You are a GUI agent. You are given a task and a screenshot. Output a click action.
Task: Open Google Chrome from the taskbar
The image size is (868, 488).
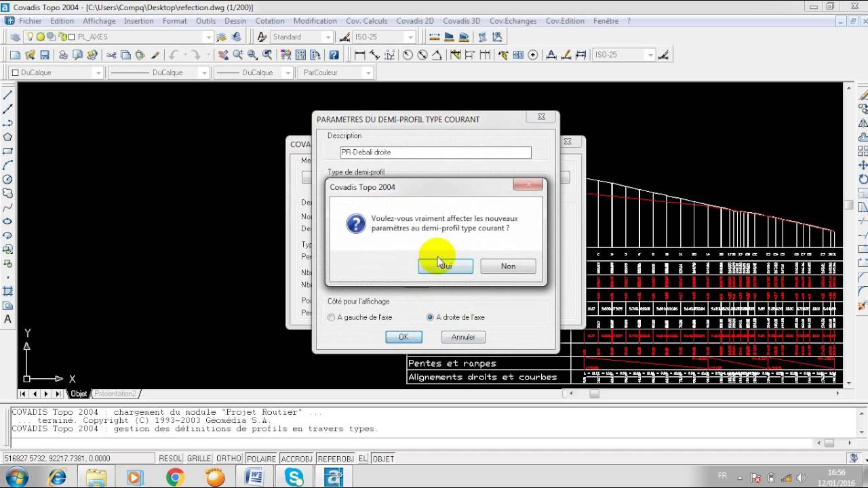pos(175,478)
